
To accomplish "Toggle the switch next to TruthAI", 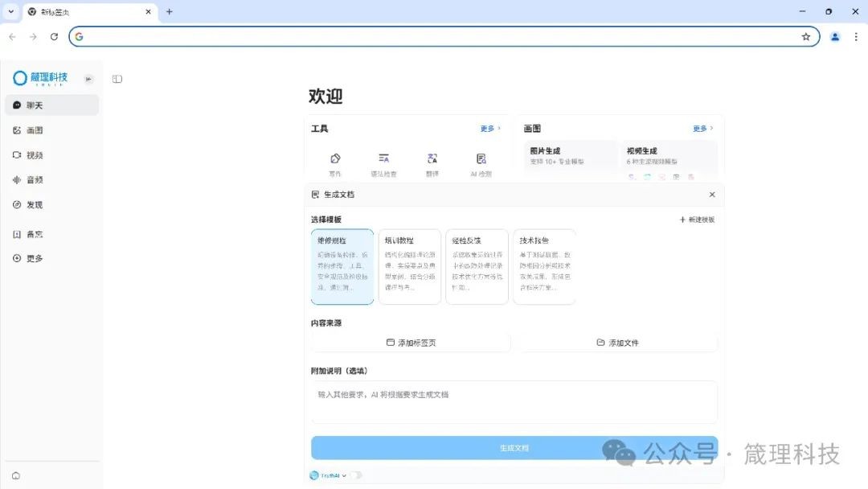I will click(355, 475).
